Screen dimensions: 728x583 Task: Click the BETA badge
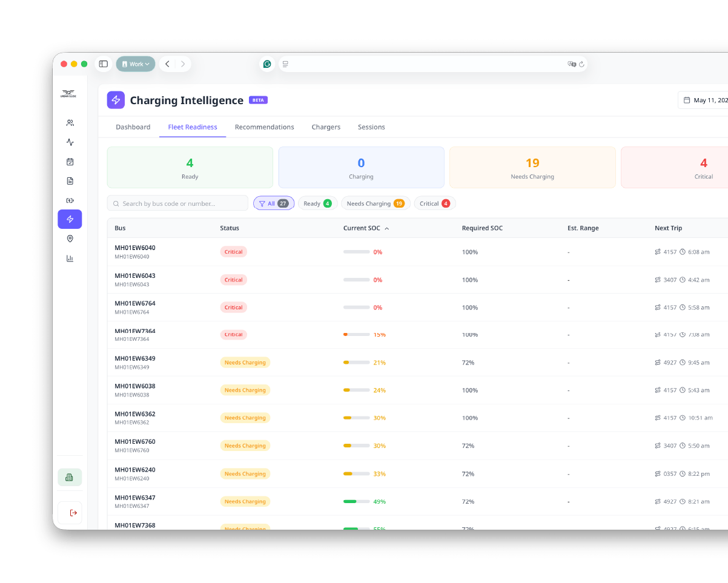tap(258, 100)
